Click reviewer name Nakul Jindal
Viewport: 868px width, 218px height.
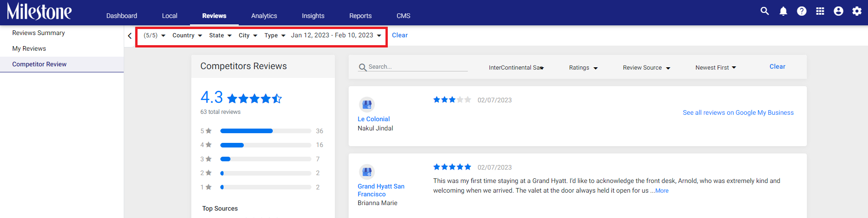(375, 129)
